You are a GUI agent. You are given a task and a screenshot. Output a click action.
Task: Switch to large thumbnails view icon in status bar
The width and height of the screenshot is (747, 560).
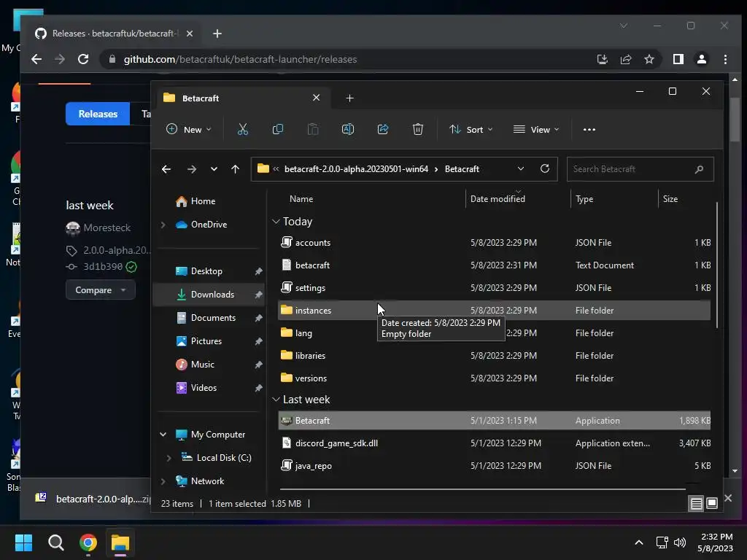(712, 503)
